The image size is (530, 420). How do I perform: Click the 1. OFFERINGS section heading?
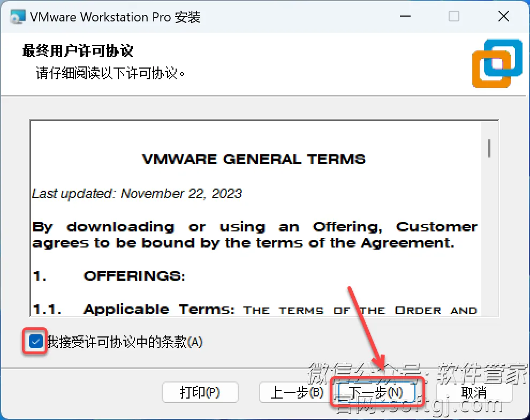click(109, 276)
